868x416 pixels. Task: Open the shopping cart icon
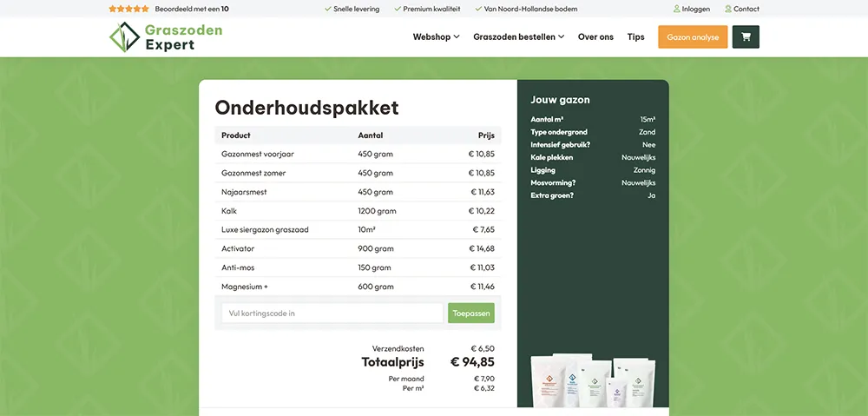[746, 37]
